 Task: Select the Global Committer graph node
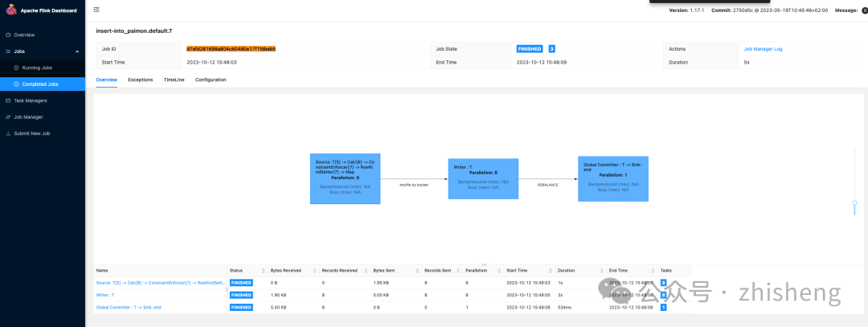pos(612,178)
